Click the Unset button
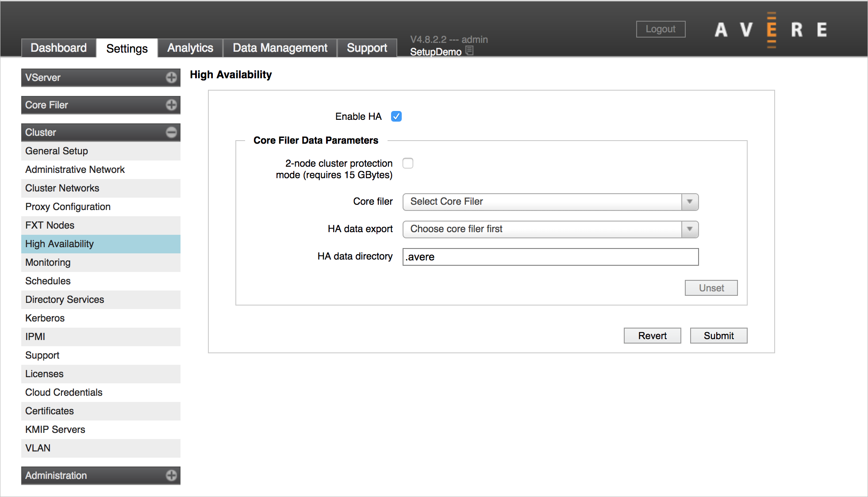The height and width of the screenshot is (497, 868). pos(711,288)
